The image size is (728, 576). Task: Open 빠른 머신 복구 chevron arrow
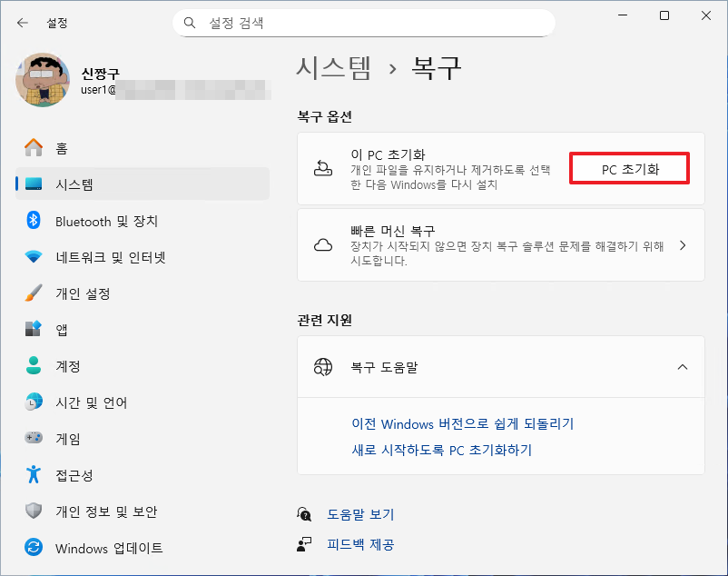coord(683,245)
